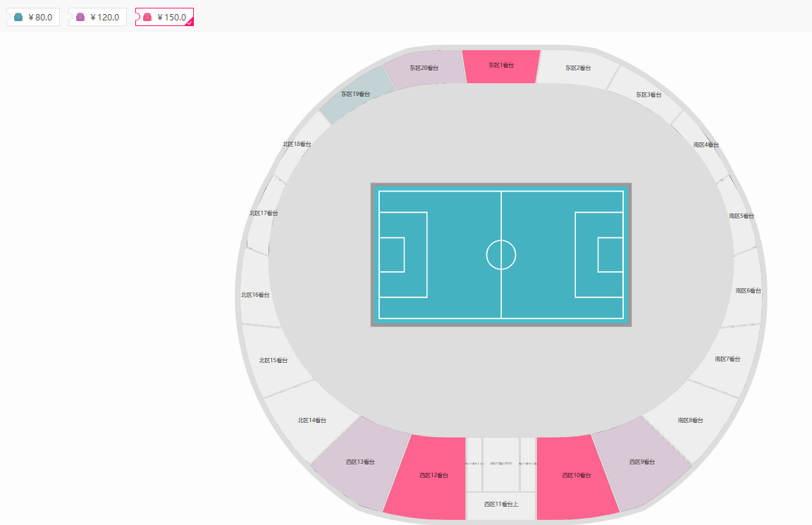This screenshot has width=812, height=525.
Task: Click the 北区18看台 stand
Action: 297,144
